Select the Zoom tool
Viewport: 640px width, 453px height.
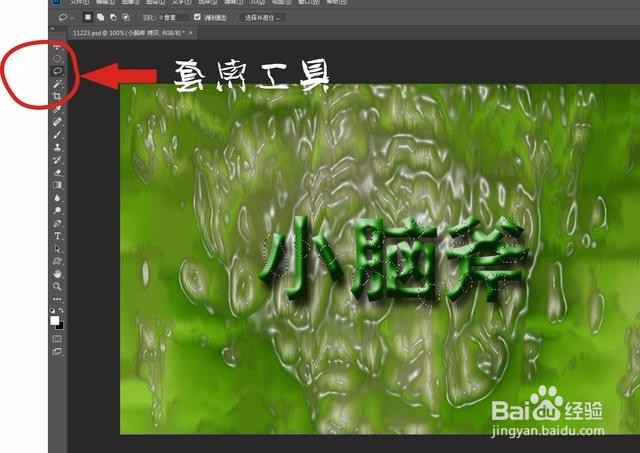tap(58, 286)
